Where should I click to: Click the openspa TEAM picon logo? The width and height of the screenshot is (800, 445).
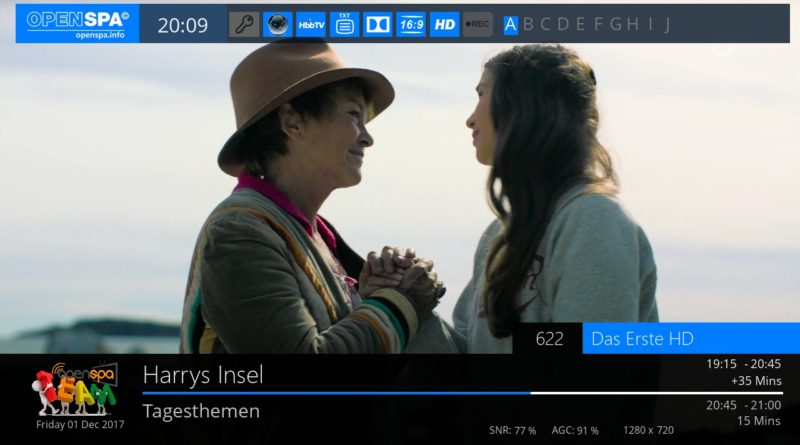point(78,389)
